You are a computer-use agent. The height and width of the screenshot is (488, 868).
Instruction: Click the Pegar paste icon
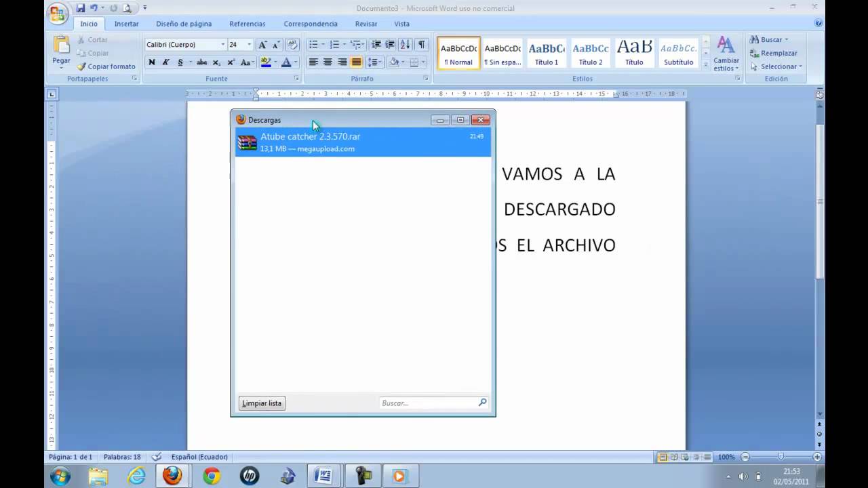click(x=62, y=45)
